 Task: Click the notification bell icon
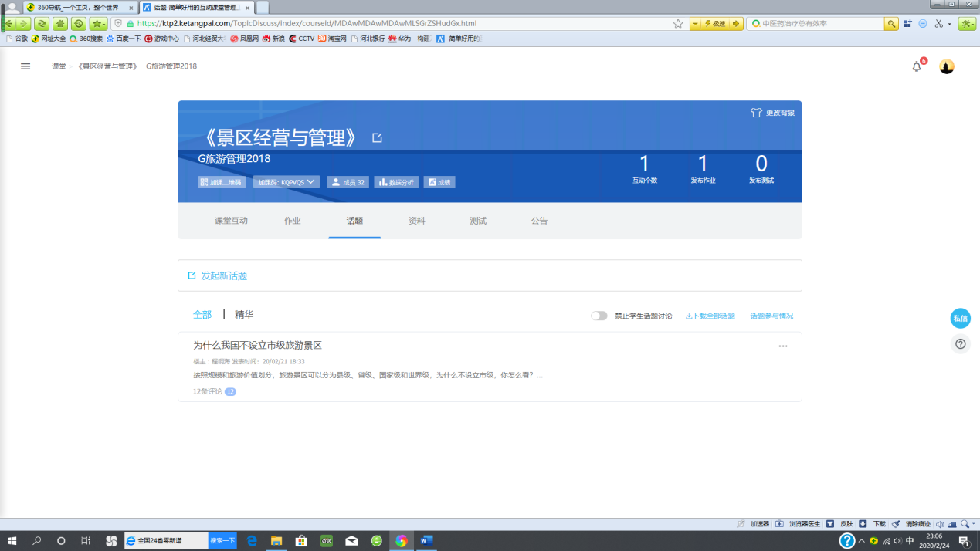(917, 67)
